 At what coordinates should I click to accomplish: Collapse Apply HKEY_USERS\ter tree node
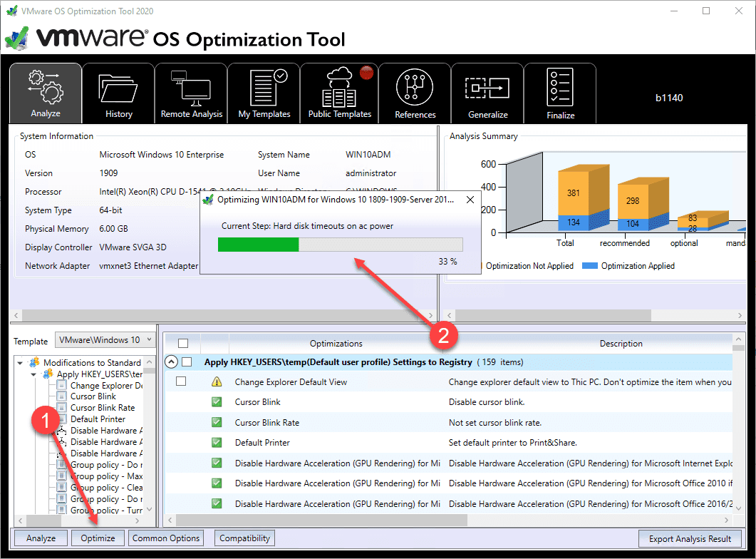(x=33, y=374)
